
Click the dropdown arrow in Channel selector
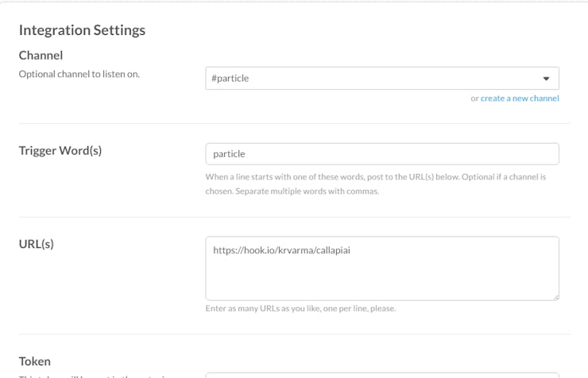546,79
